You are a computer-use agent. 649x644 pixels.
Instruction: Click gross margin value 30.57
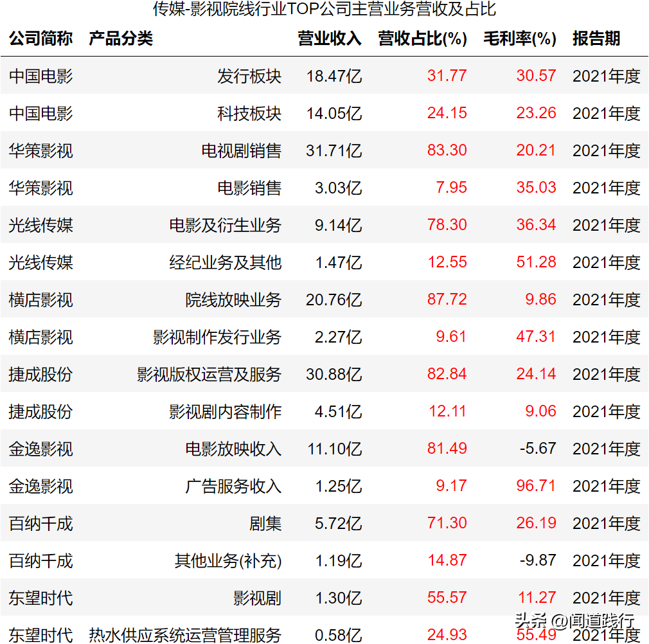[x=536, y=76]
